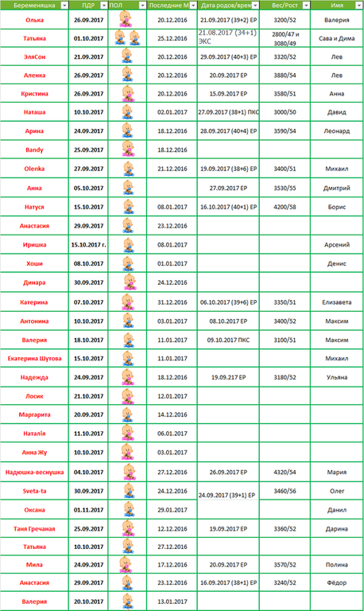Select the cell with name Екатерина Шутова
Viewport: 364px width, 611px height.
point(34,359)
